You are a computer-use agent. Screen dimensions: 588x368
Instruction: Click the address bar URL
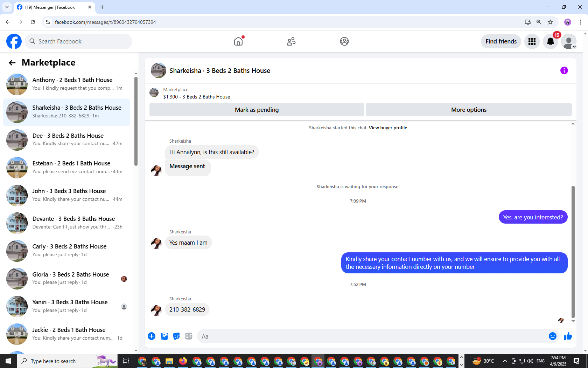point(105,22)
